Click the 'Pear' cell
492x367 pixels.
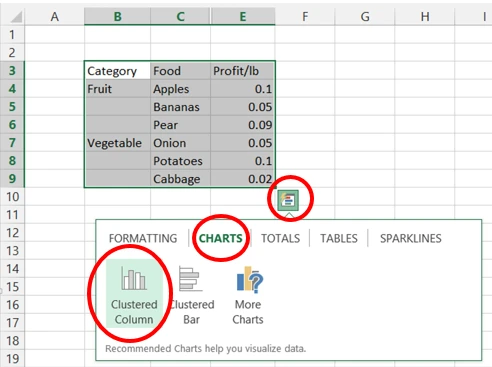pyautogui.click(x=180, y=125)
